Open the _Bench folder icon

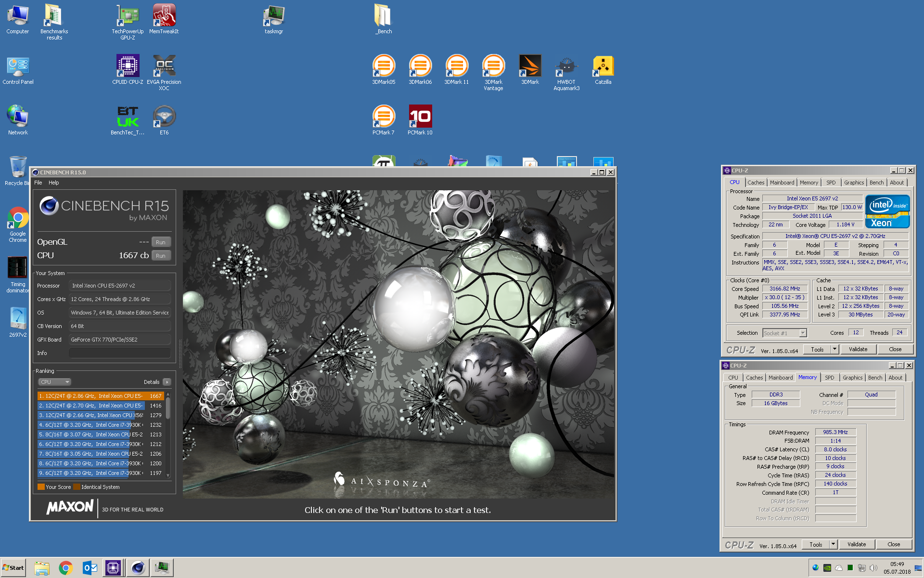[x=384, y=19]
